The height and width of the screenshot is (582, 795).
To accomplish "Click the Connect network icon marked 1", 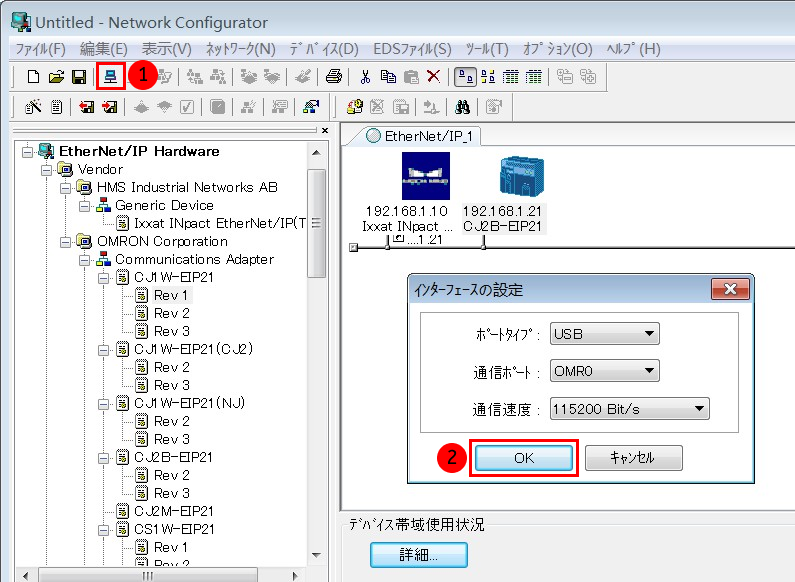I will point(110,77).
